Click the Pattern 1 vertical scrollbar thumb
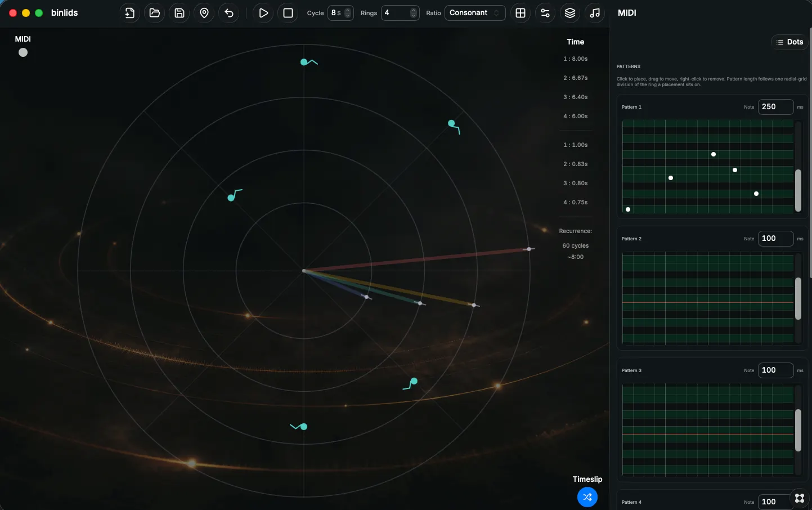812x510 pixels. click(798, 190)
